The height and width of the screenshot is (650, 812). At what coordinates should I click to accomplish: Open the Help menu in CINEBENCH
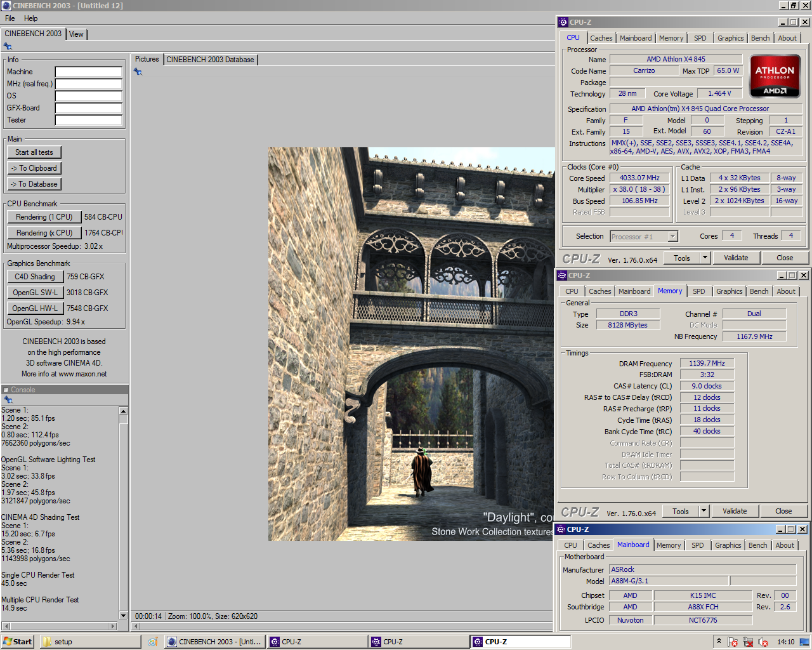pyautogui.click(x=31, y=18)
